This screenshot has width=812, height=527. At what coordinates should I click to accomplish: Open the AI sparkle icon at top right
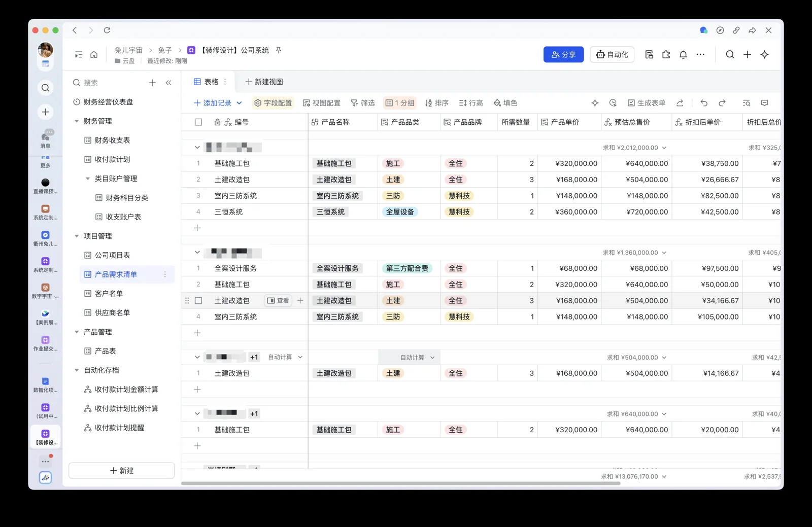[764, 55]
